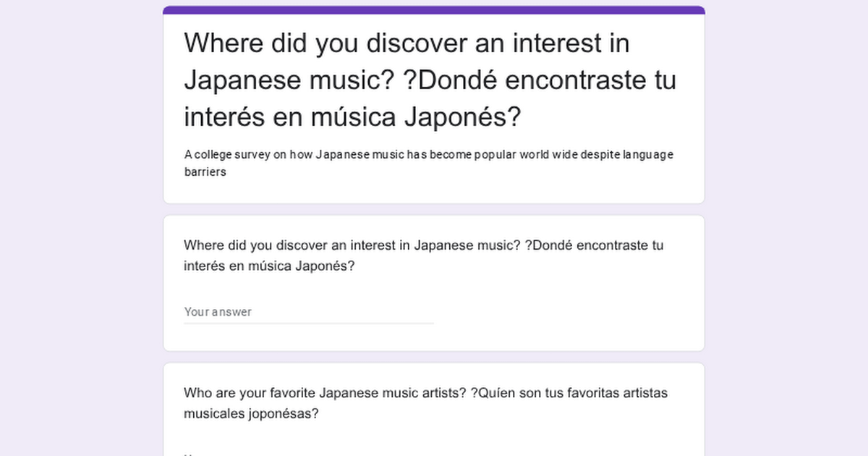Click the 'A college survey' description line
Viewport: 868px width, 456px height.
(x=429, y=155)
